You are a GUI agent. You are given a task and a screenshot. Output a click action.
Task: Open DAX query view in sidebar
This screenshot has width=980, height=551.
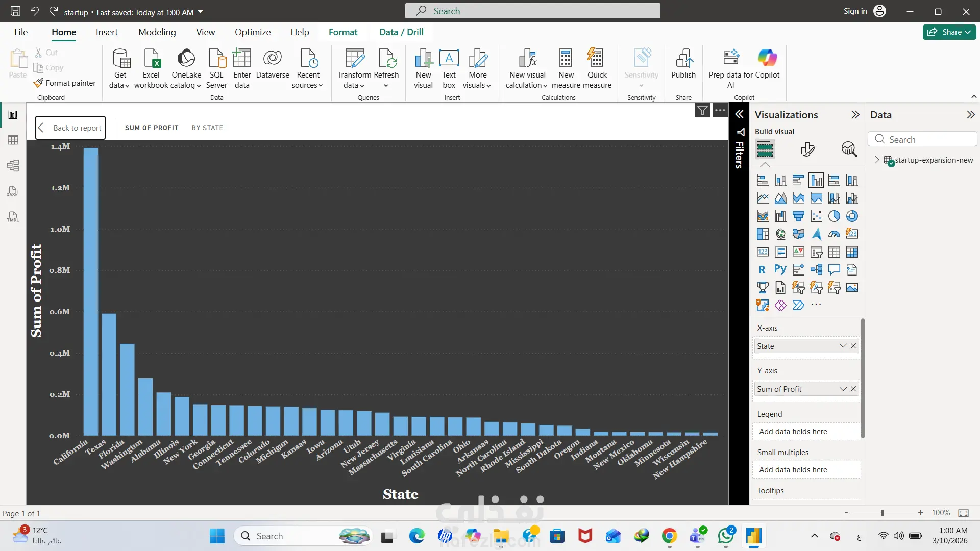[x=13, y=191]
